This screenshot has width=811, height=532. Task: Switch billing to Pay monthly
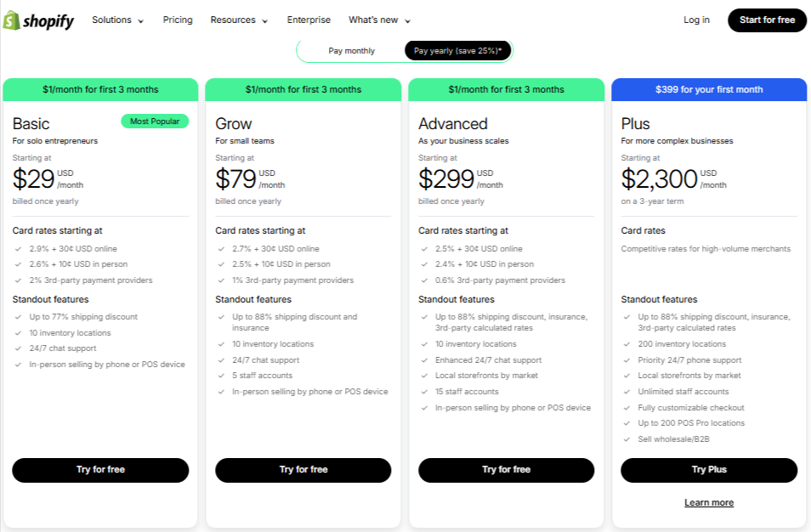pos(351,50)
